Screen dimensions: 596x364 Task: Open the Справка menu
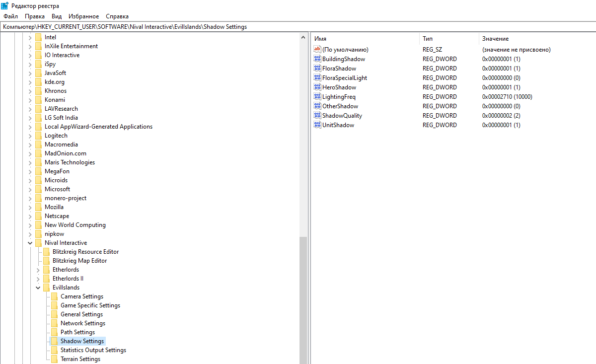click(x=117, y=16)
